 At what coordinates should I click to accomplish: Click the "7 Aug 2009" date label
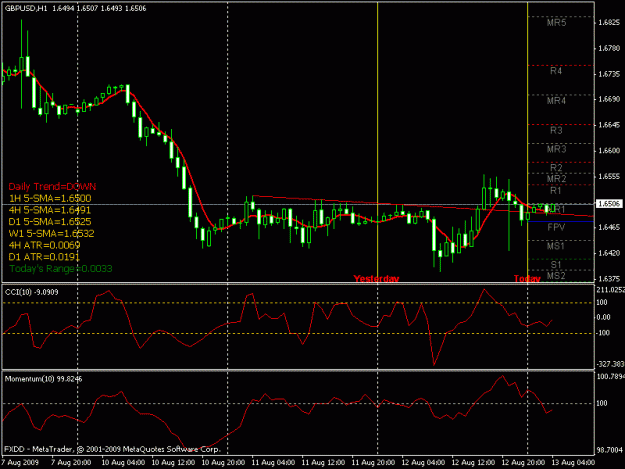[x=20, y=462]
